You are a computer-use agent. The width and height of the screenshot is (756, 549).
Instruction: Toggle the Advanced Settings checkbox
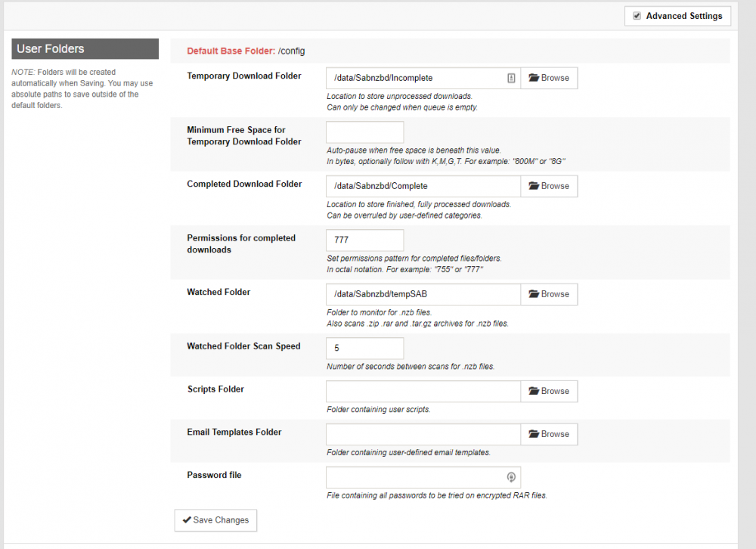tap(637, 16)
